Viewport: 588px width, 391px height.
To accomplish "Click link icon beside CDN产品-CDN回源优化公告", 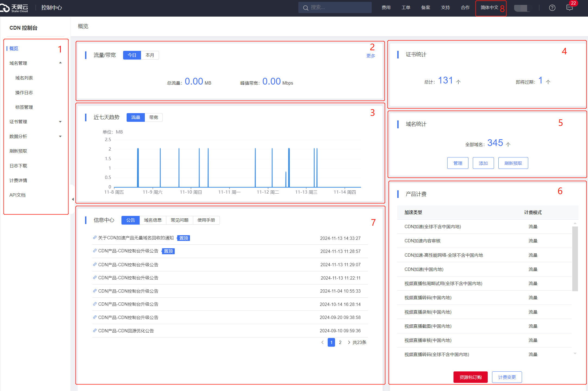I will coord(95,331).
